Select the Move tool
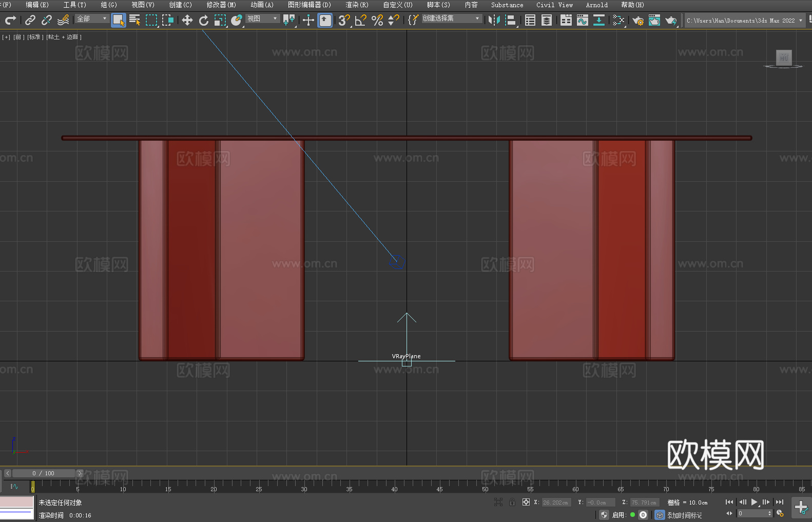The width and height of the screenshot is (812, 522). coord(187,20)
